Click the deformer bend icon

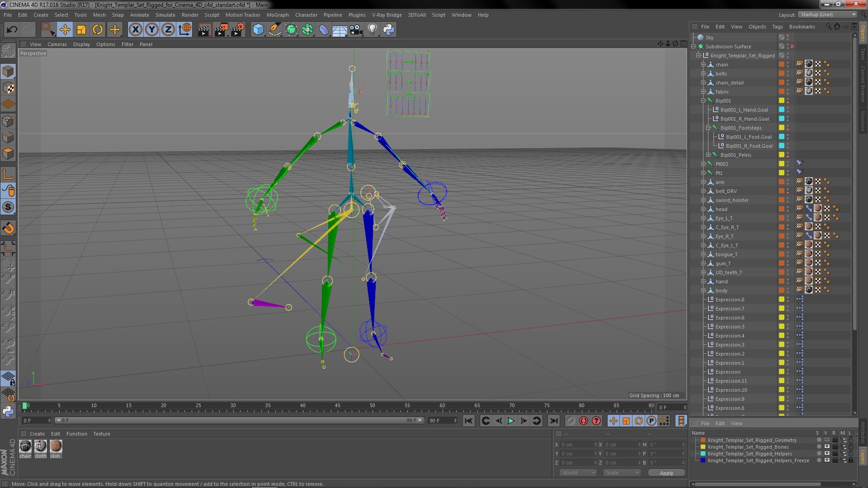[x=324, y=30]
